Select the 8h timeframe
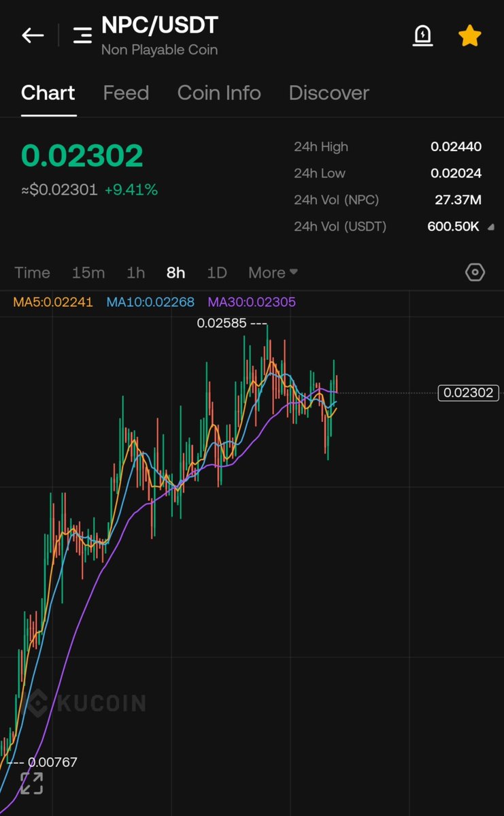 (175, 272)
